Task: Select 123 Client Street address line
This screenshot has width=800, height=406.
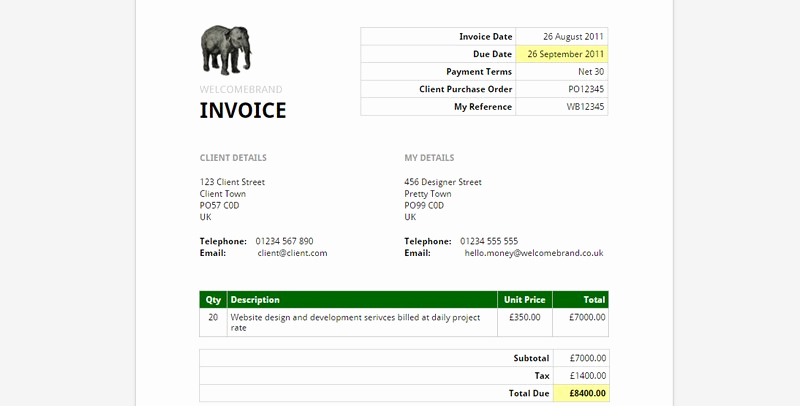Action: 232,182
